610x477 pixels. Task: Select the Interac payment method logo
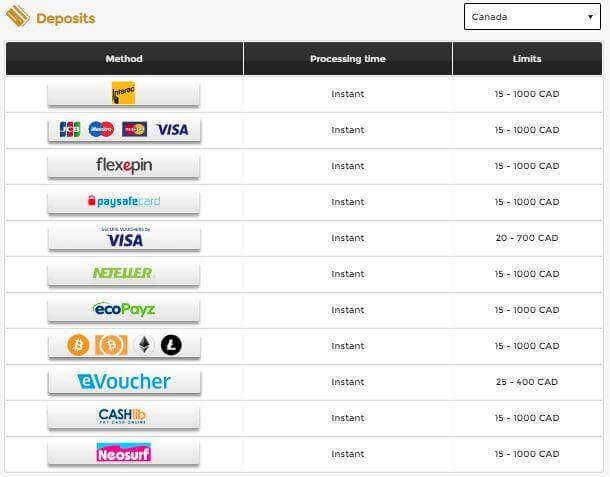click(x=123, y=93)
